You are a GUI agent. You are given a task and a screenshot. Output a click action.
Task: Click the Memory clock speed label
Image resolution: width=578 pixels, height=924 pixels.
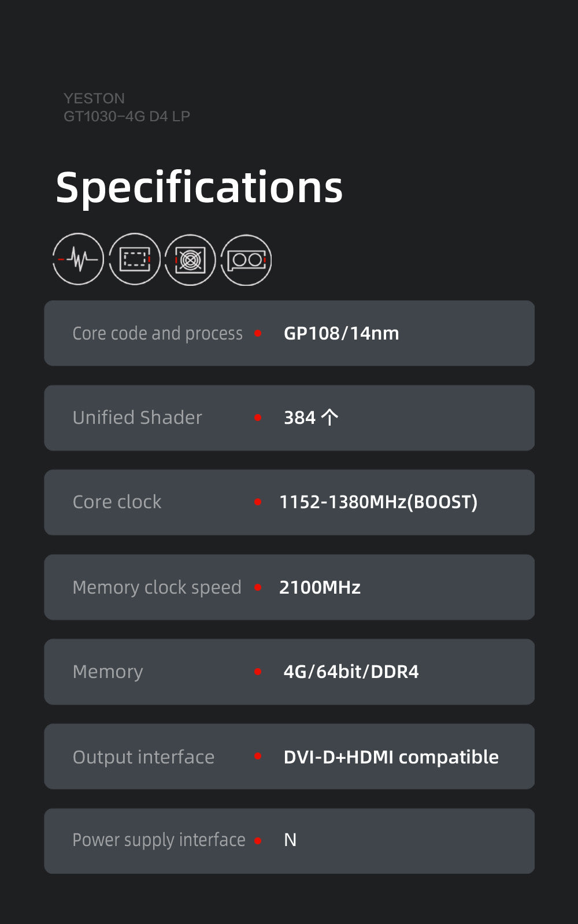(x=157, y=587)
